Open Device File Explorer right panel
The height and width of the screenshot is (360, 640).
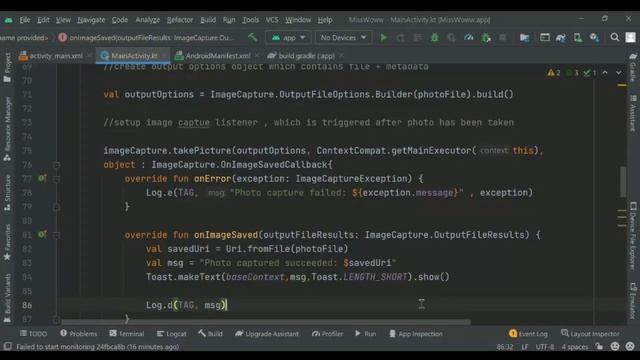(633, 236)
